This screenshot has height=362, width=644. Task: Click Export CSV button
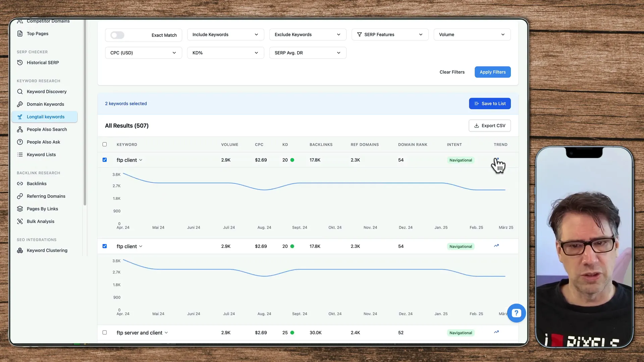(489, 126)
